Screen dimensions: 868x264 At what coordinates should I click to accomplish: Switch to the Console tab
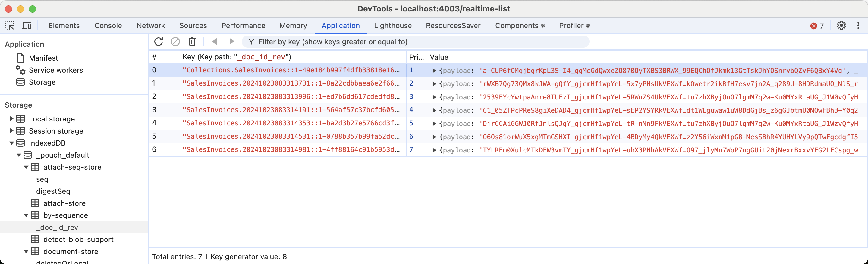(x=108, y=26)
